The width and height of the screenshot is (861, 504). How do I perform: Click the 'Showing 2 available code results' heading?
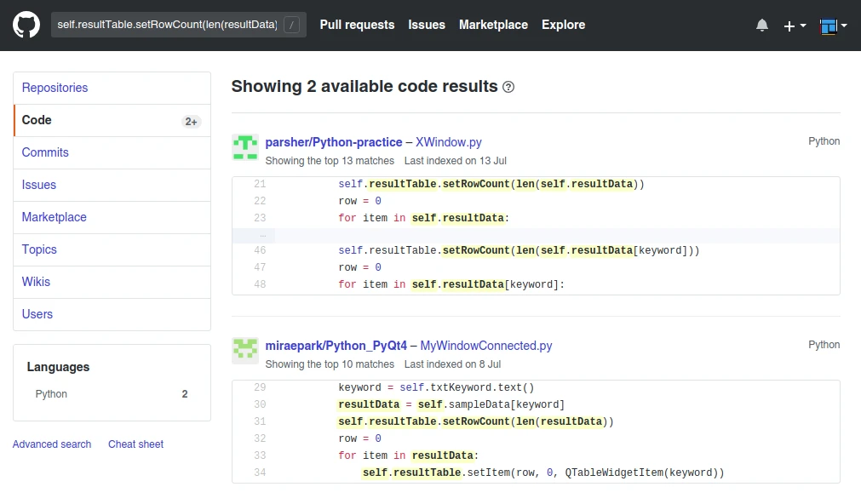coord(364,86)
